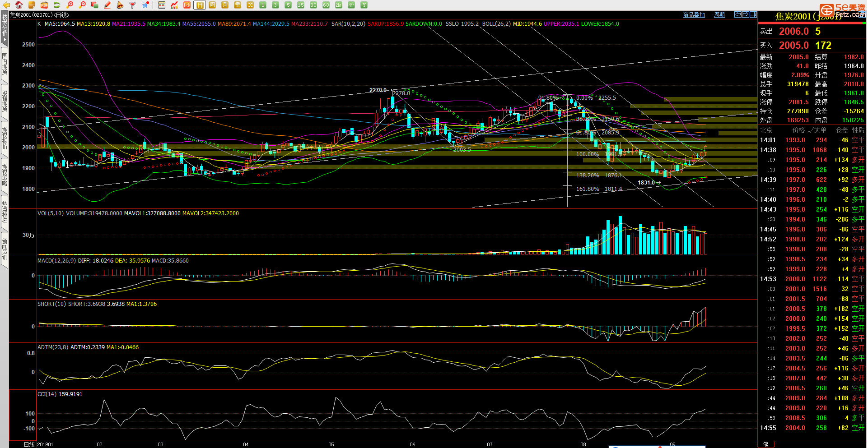Click the filter funnel icon
868x448 pixels.
(133, 5)
